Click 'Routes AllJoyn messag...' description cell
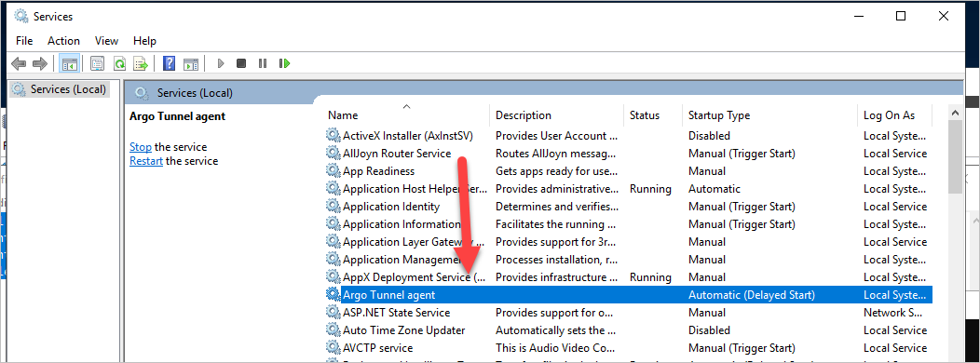This screenshot has width=980, height=363. (556, 153)
